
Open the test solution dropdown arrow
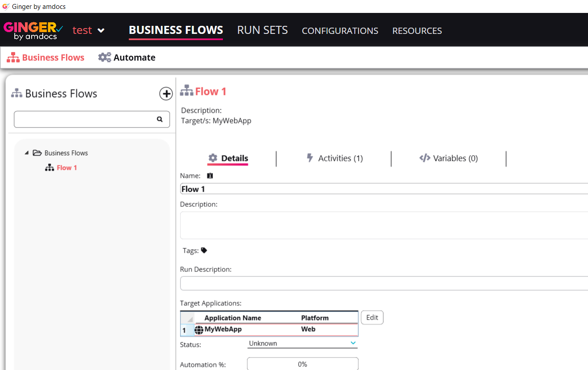(101, 31)
